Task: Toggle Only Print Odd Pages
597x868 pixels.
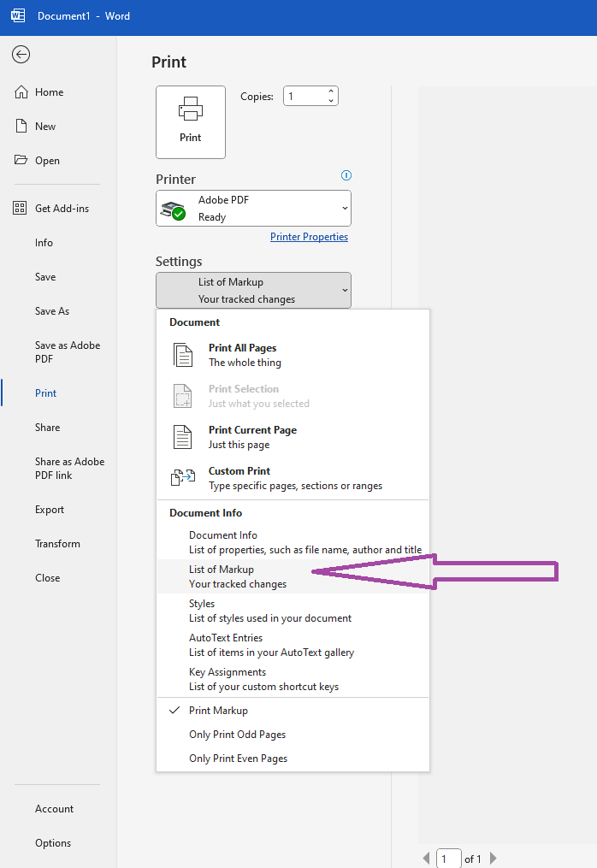Action: [293, 735]
